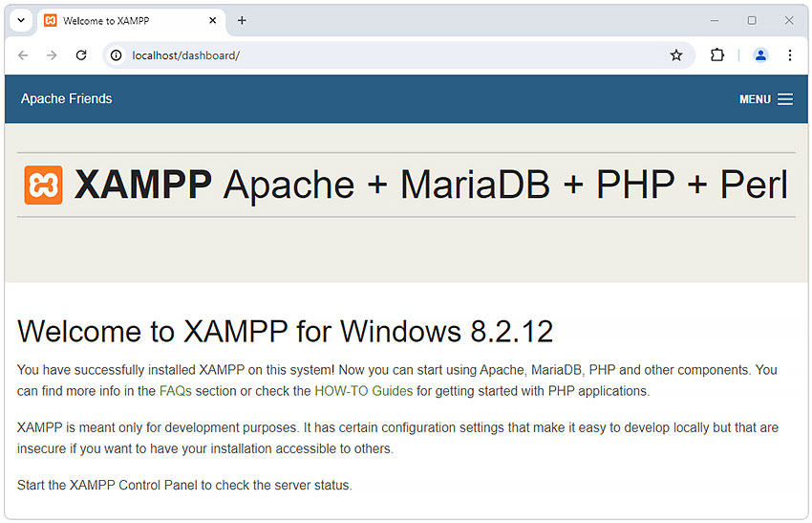Image resolution: width=812 pixels, height=523 pixels.
Task: Reload the page with the refresh icon
Action: (x=81, y=54)
